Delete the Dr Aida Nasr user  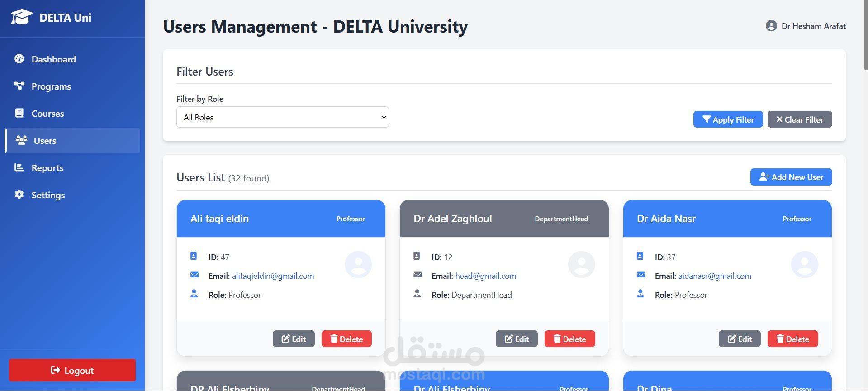tap(793, 339)
